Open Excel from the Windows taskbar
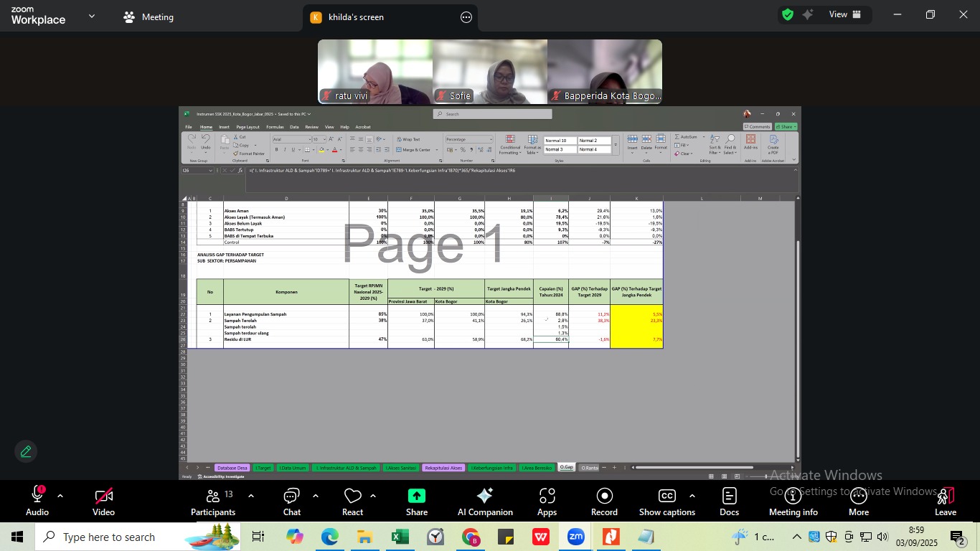980x551 pixels. (x=400, y=537)
